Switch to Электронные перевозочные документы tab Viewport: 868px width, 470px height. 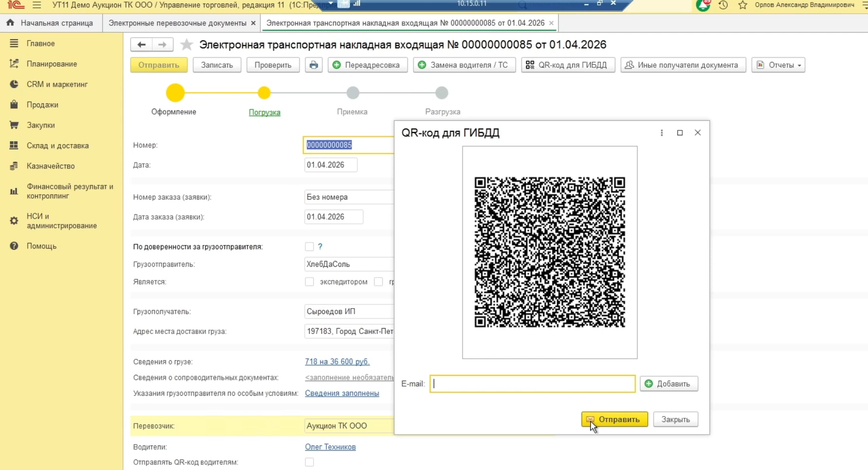[x=177, y=23]
